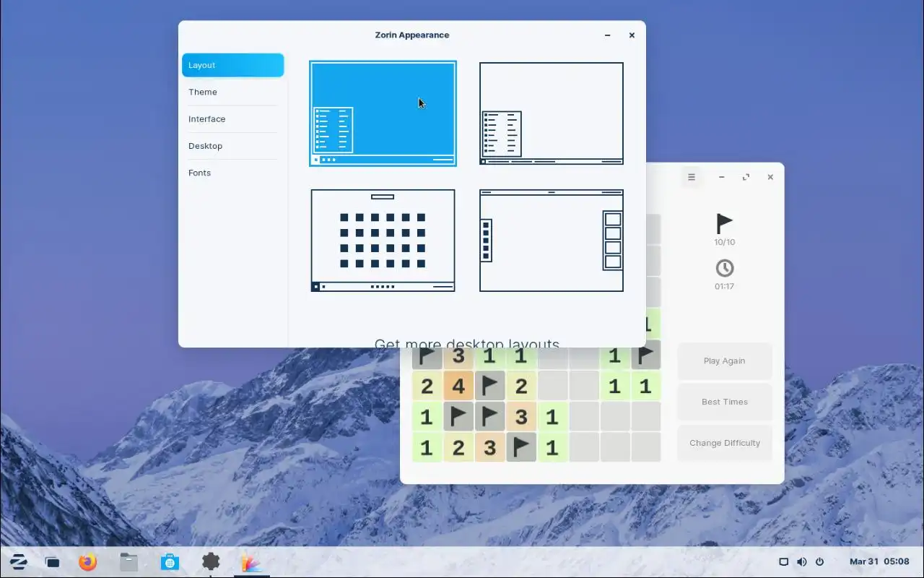Choose the highlighted blue desktop layout thumbnail

pyautogui.click(x=383, y=113)
